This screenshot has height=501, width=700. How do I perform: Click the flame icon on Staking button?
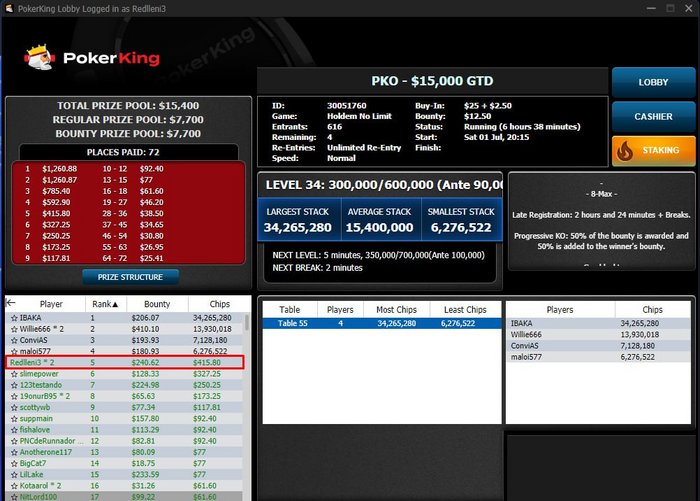click(625, 151)
